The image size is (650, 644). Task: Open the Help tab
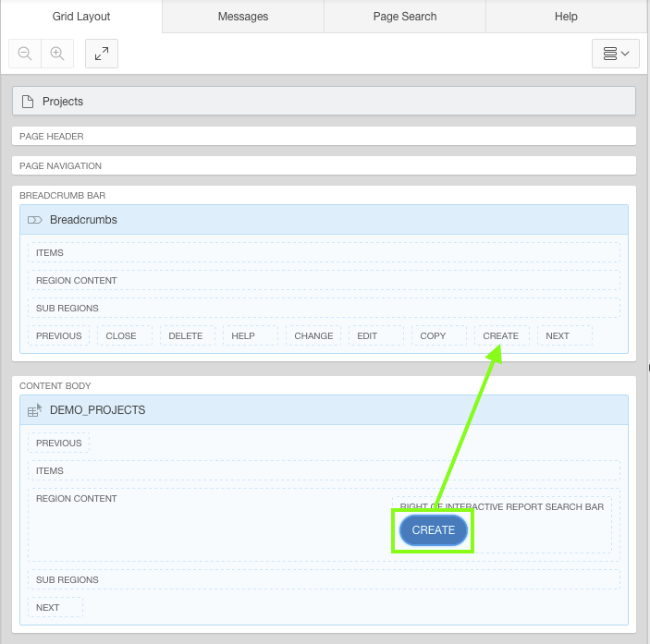pos(566,17)
